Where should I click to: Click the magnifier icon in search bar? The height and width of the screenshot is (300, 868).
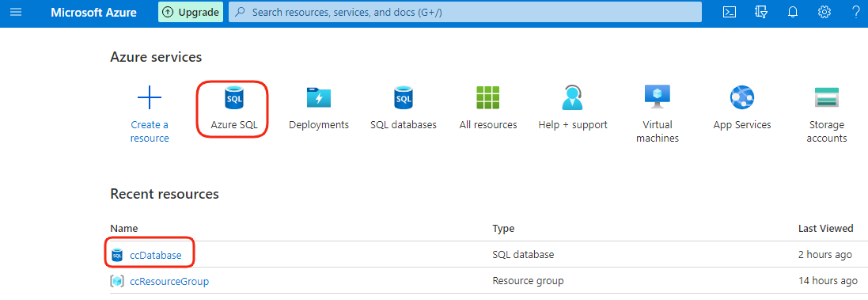241,12
